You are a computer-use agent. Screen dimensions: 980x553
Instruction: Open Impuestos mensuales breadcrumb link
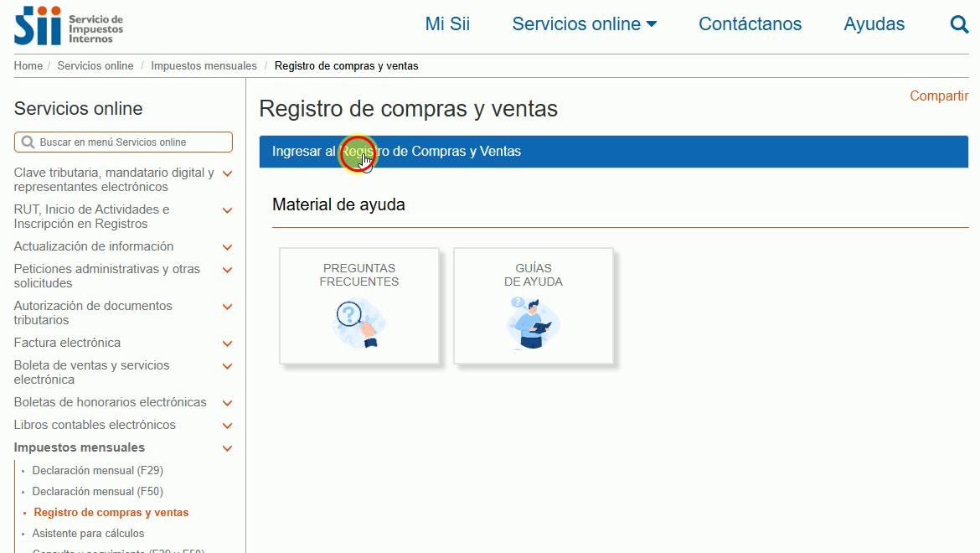point(204,65)
